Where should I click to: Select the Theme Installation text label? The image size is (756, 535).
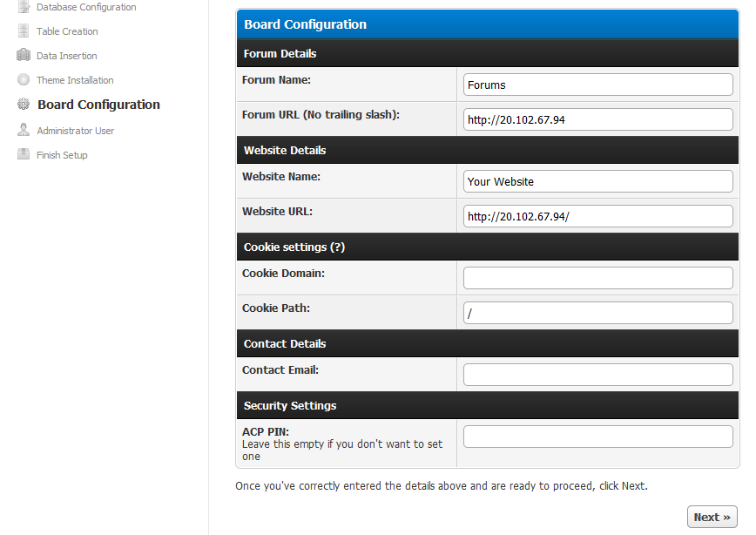pyautogui.click(x=75, y=80)
